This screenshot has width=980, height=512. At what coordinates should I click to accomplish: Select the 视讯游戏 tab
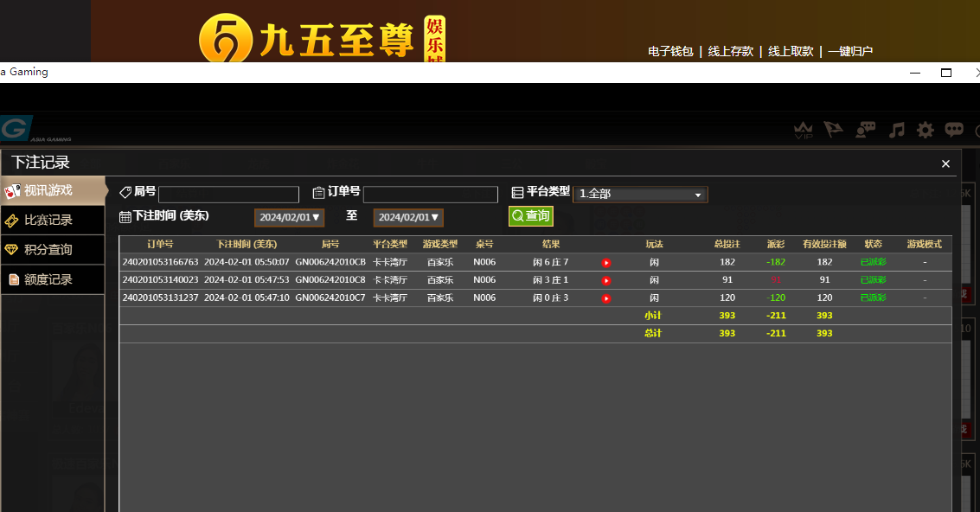click(x=52, y=190)
